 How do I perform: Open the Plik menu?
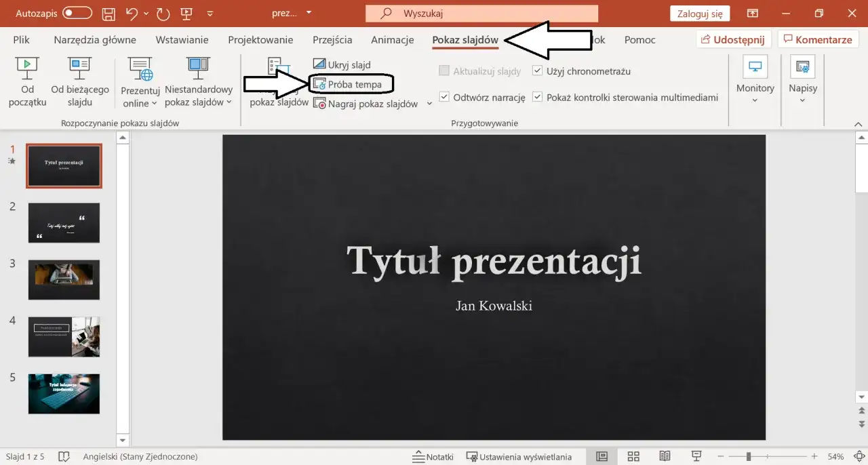[x=21, y=39]
